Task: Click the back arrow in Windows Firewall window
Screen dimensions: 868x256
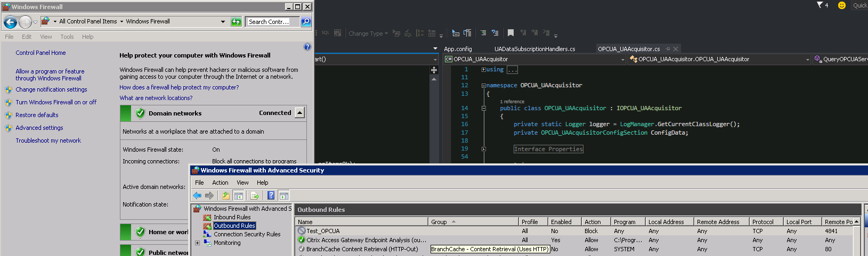Action: tap(10, 22)
